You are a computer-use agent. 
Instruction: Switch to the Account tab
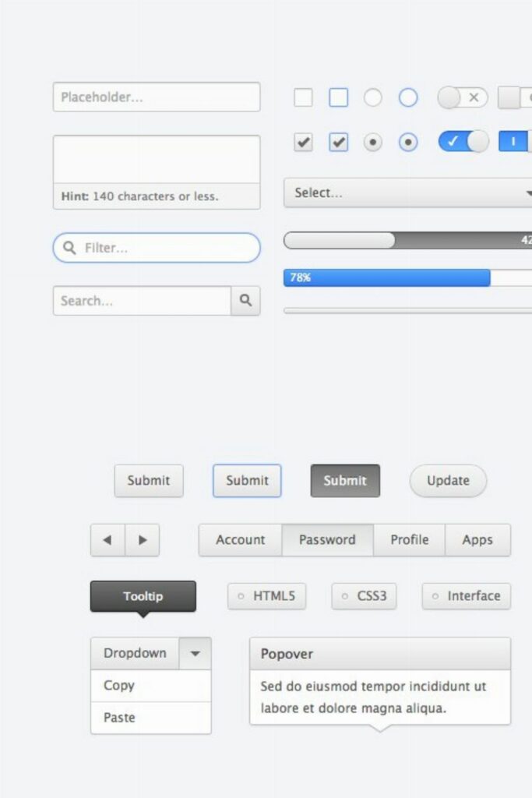(x=241, y=540)
